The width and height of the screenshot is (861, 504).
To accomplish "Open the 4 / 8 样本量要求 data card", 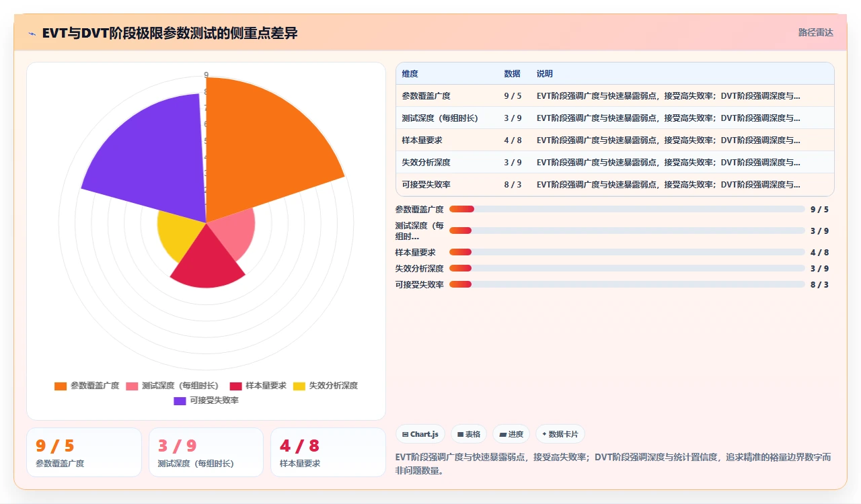I will pyautogui.click(x=328, y=452).
